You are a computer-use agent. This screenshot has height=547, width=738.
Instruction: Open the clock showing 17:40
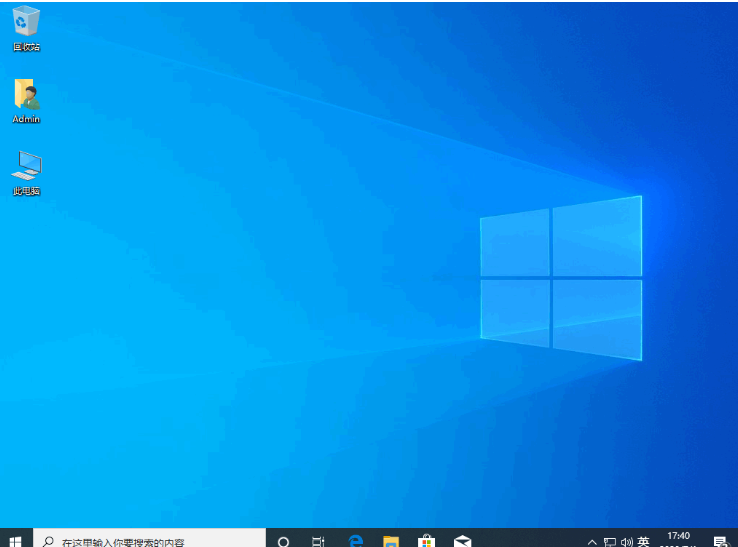click(x=678, y=540)
